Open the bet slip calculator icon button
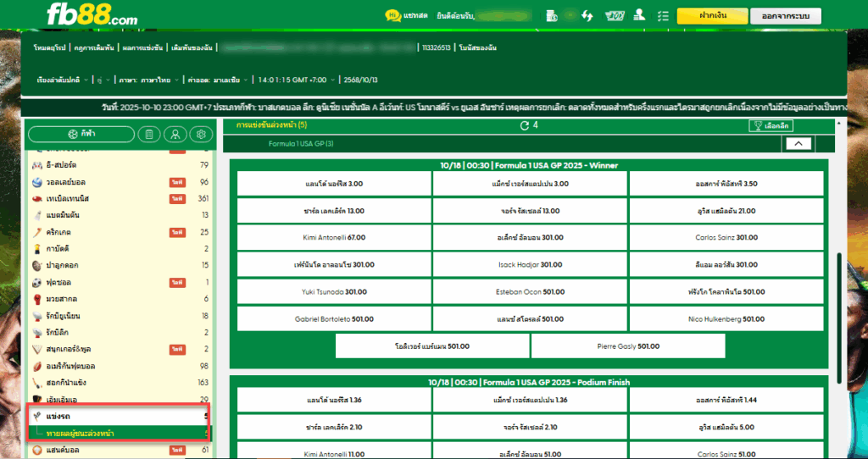Image resolution: width=868 pixels, height=459 pixels. (x=149, y=134)
